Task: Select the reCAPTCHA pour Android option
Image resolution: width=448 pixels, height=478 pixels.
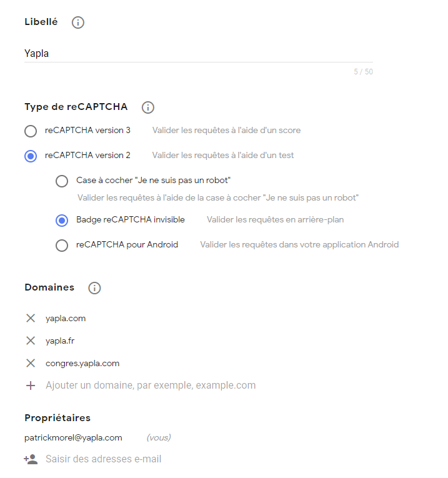Action: [x=62, y=246]
